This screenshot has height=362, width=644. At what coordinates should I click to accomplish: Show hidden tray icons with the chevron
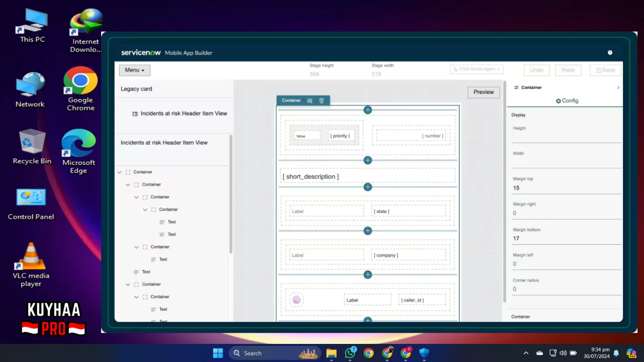coord(526,353)
